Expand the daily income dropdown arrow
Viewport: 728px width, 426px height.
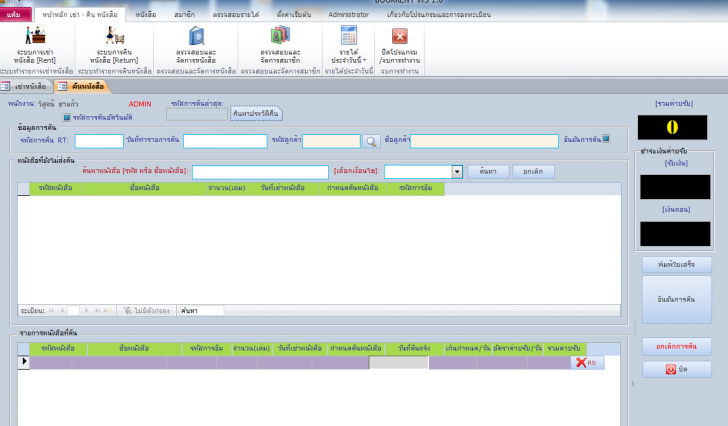[x=364, y=61]
